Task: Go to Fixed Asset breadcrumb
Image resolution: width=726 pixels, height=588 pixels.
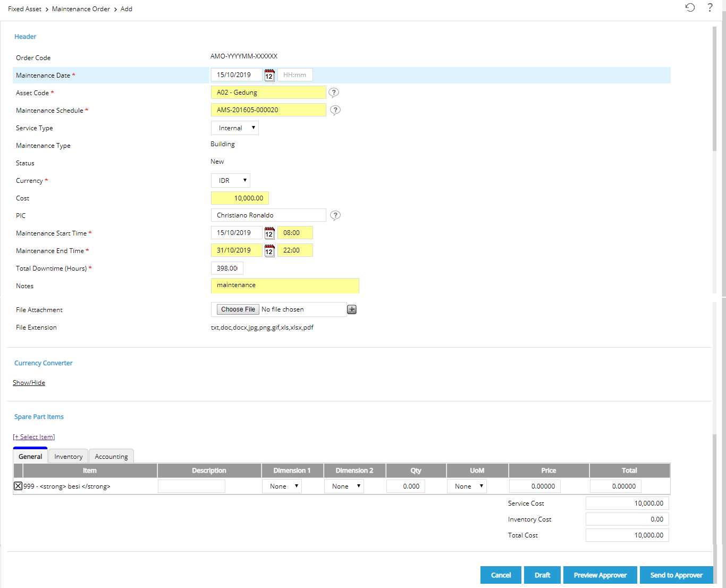Action: [24, 9]
